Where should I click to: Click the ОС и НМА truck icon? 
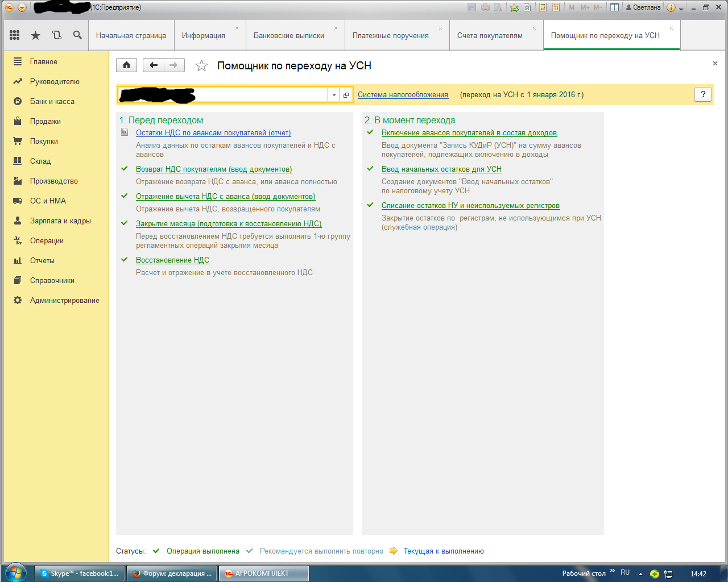pos(18,201)
